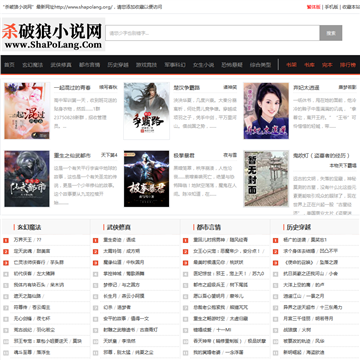Open the 一起混过的青春 book cover
Image resolution: width=360 pixels, height=360 pixels.
(27, 111)
